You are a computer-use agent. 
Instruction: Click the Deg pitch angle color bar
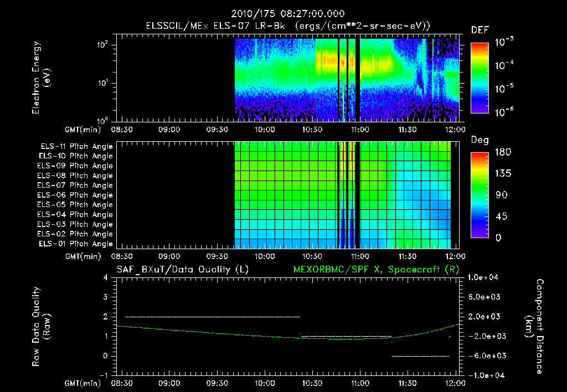[480, 195]
